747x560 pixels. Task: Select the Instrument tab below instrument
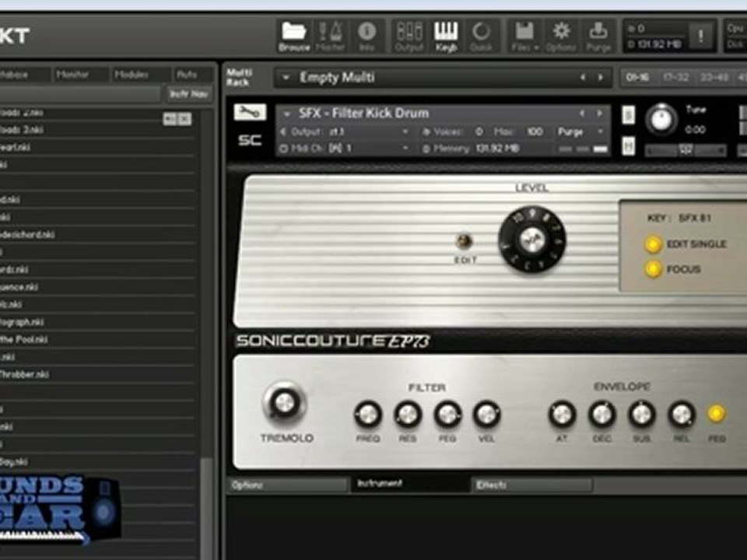410,484
